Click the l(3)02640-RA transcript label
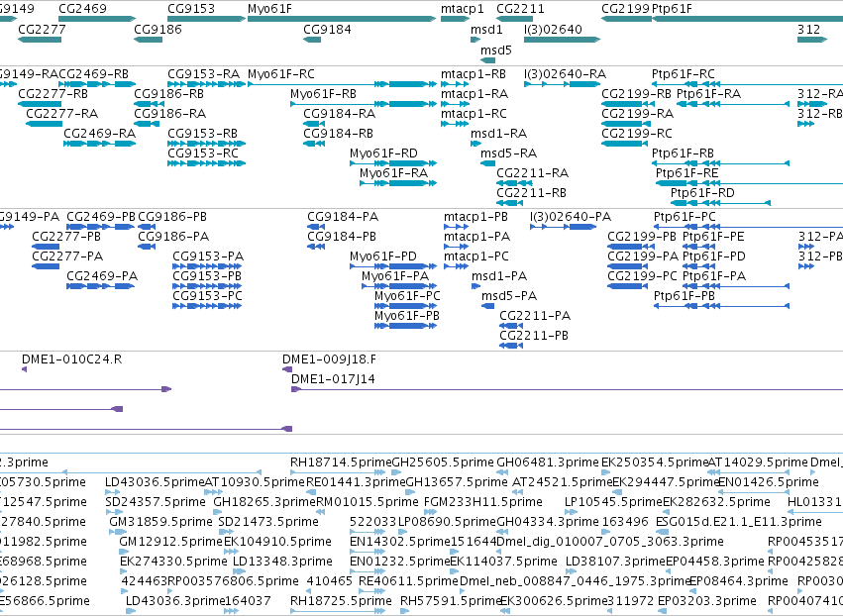This screenshot has width=843, height=616. [565, 73]
